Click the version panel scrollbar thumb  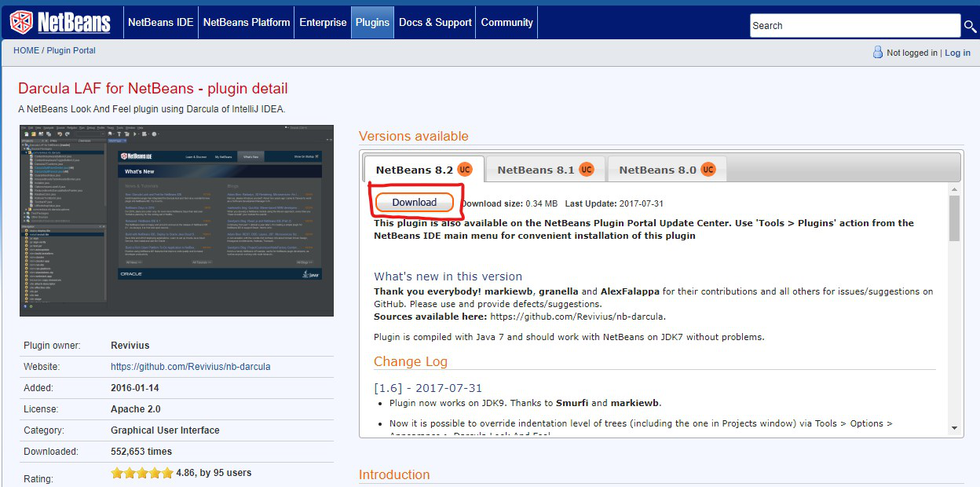click(955, 218)
